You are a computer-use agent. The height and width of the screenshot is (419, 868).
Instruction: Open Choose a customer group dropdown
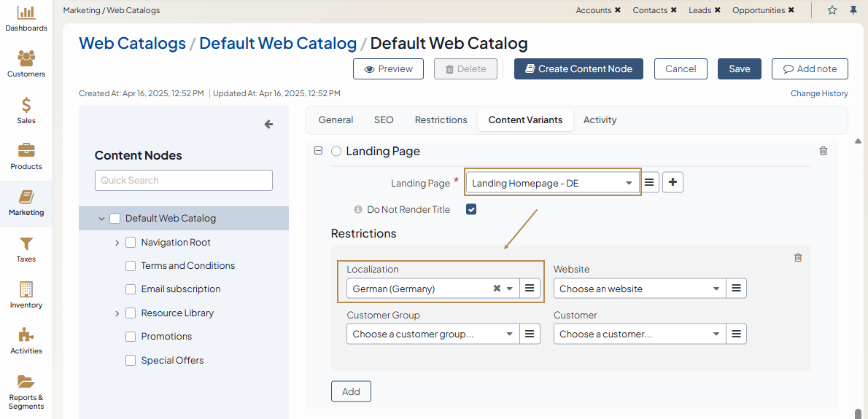[x=433, y=334]
